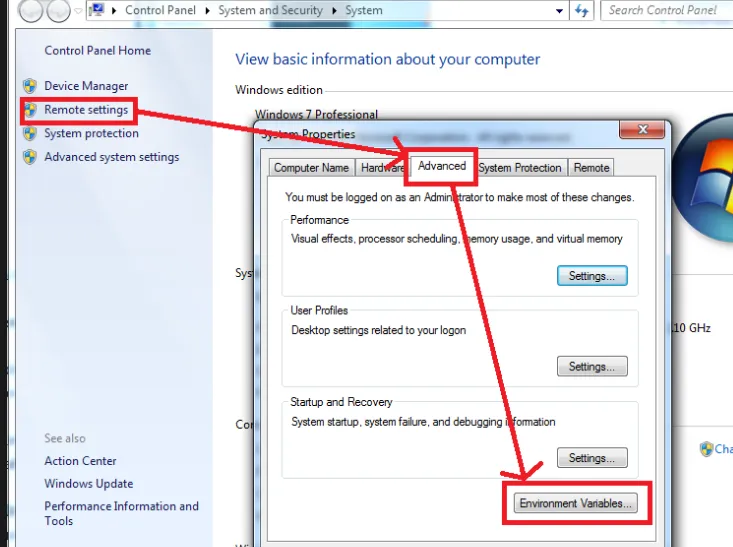Switch to the Remote tab
This screenshot has width=733, height=547.
(x=591, y=168)
